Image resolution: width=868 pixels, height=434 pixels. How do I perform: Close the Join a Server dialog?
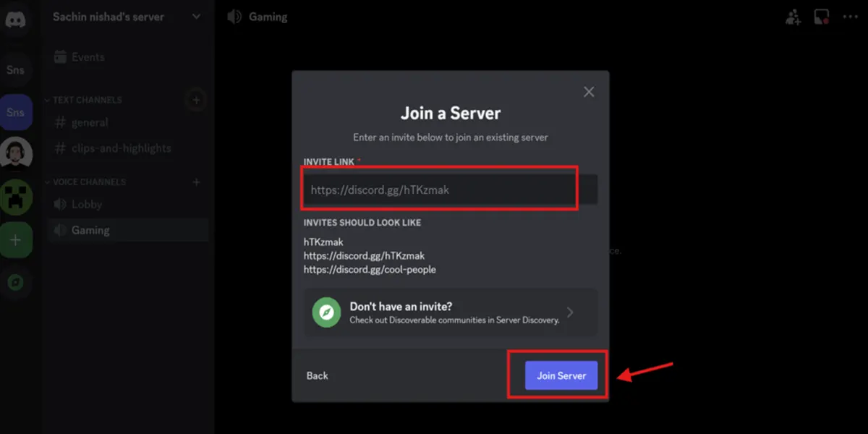[589, 92]
